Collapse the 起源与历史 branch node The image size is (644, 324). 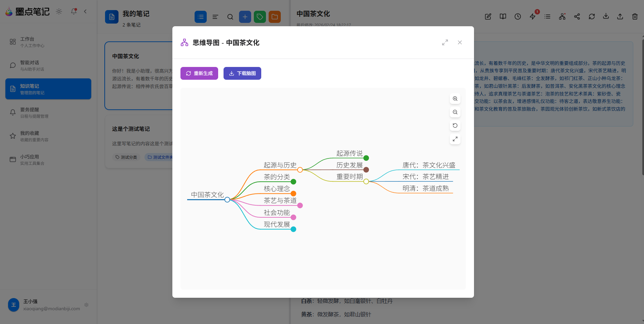300,170
